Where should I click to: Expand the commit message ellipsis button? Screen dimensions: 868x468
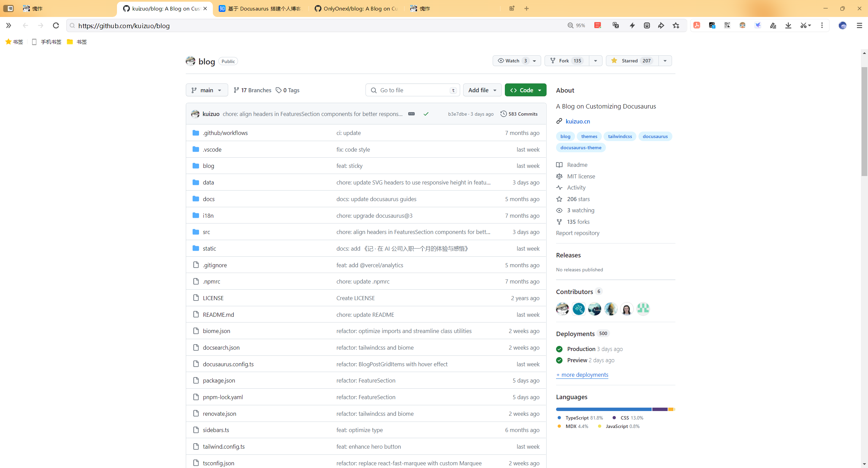(411, 114)
